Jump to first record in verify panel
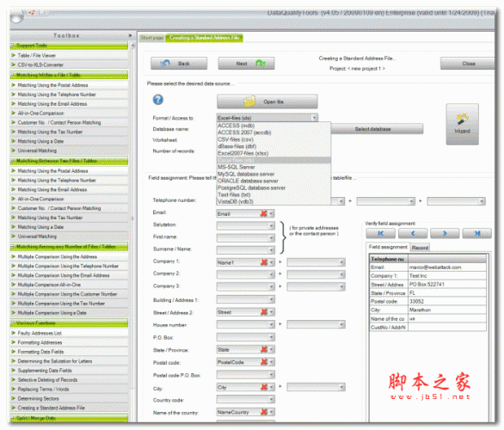The height and width of the screenshot is (430, 504). [x=380, y=233]
